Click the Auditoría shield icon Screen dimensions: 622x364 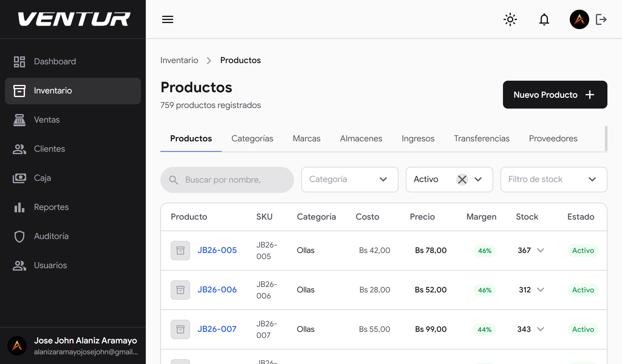pyautogui.click(x=19, y=236)
